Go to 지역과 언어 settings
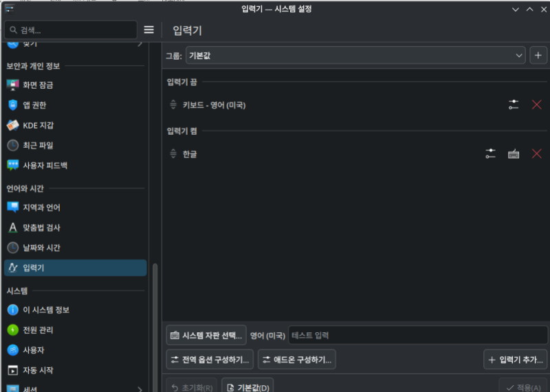This screenshot has width=550, height=392. [46, 207]
